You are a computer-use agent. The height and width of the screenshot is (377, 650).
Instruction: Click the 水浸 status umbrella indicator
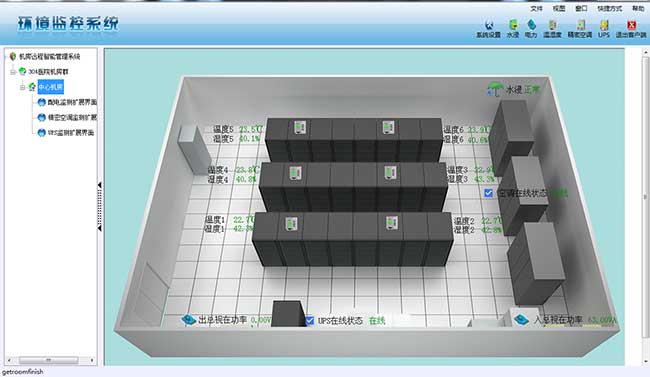[495, 89]
